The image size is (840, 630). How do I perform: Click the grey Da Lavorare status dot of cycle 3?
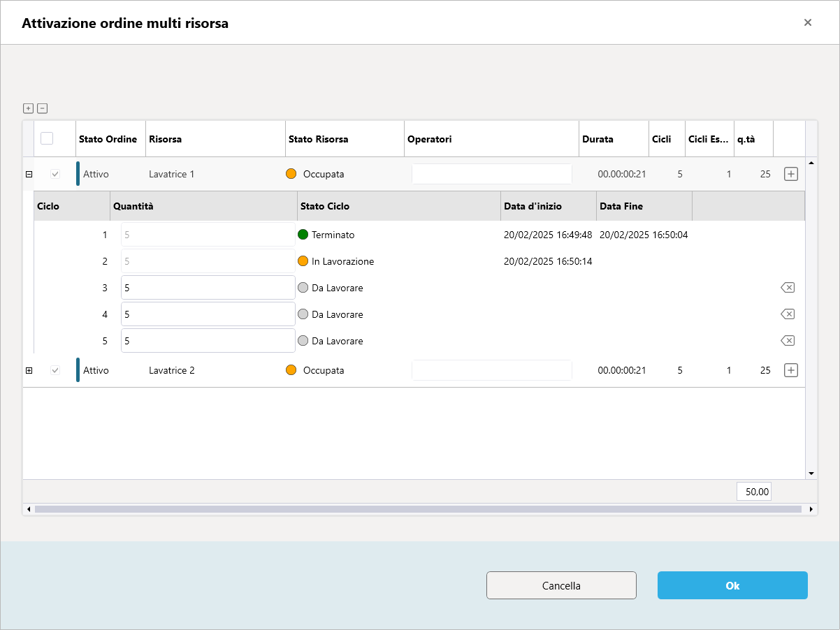click(303, 288)
